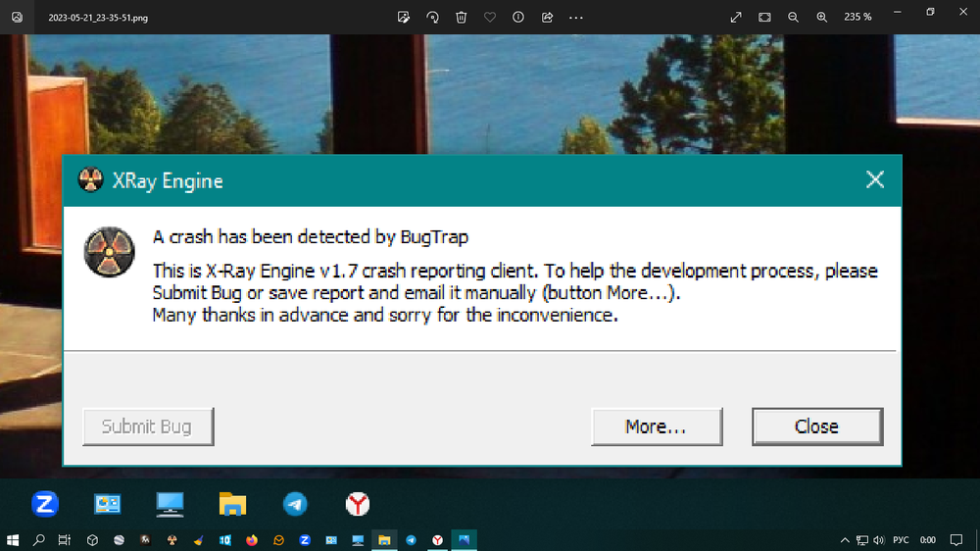Click the small blue Z taskbar icon
The width and height of the screenshot is (980, 551).
coord(305,540)
